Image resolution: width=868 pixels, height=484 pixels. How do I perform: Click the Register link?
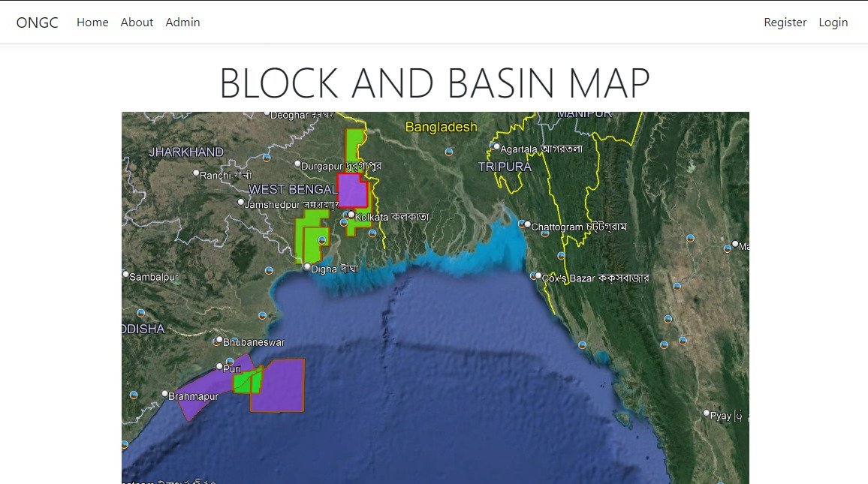[785, 23]
